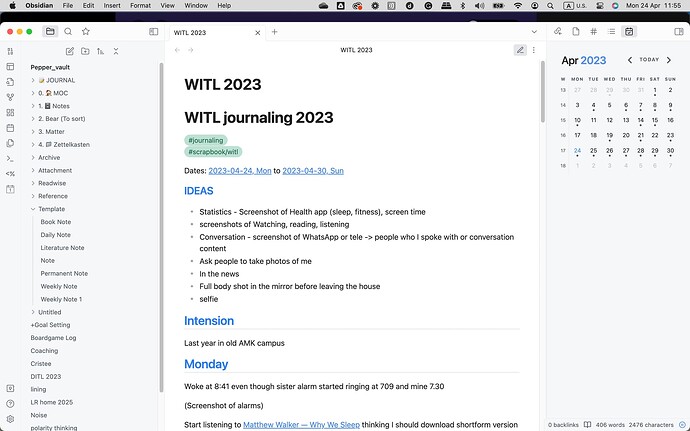Open the Boardgame Log note
Screen dimensions: 690x431
tap(53, 338)
